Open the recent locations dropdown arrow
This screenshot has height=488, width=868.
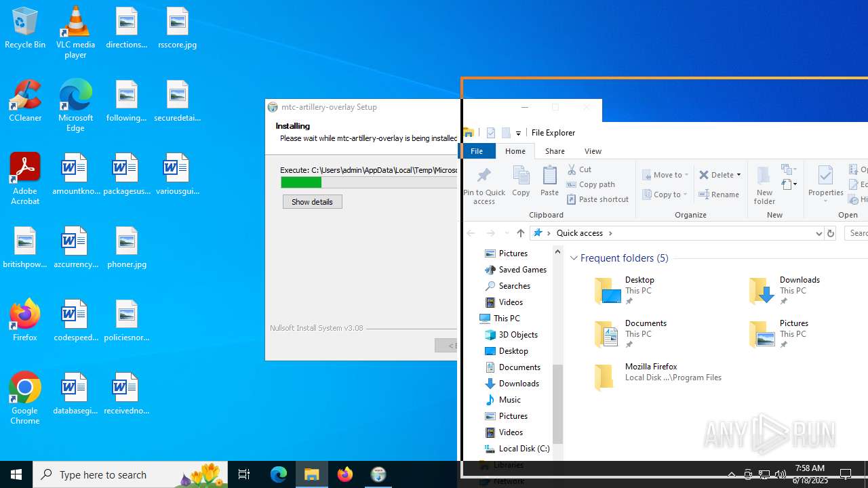pos(506,233)
